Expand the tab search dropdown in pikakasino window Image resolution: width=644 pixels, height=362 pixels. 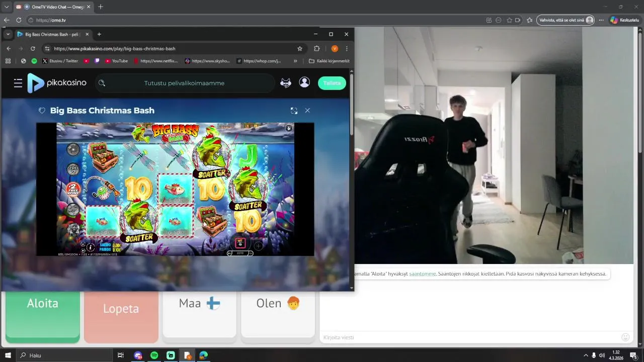(x=8, y=34)
